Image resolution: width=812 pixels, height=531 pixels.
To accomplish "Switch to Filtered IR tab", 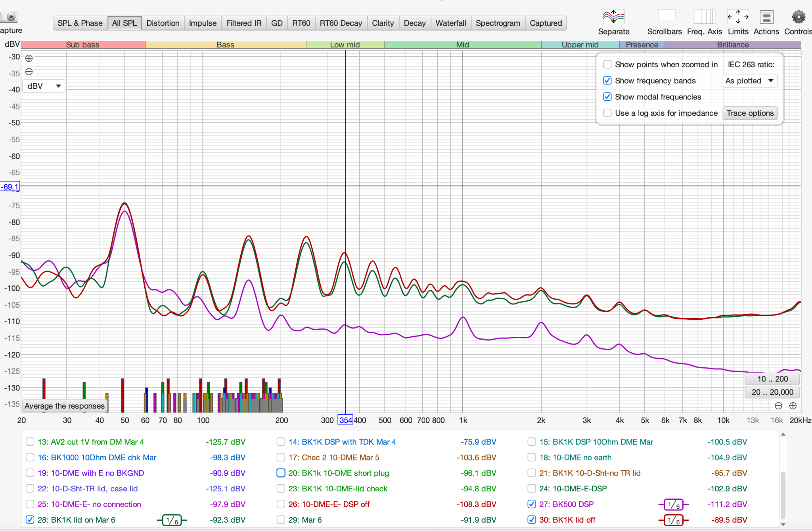I will point(244,23).
